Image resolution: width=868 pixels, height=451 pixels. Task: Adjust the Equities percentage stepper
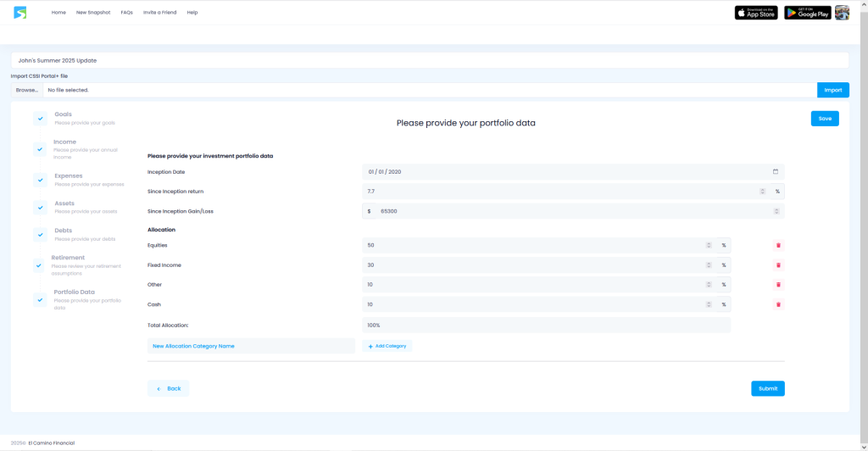708,246
